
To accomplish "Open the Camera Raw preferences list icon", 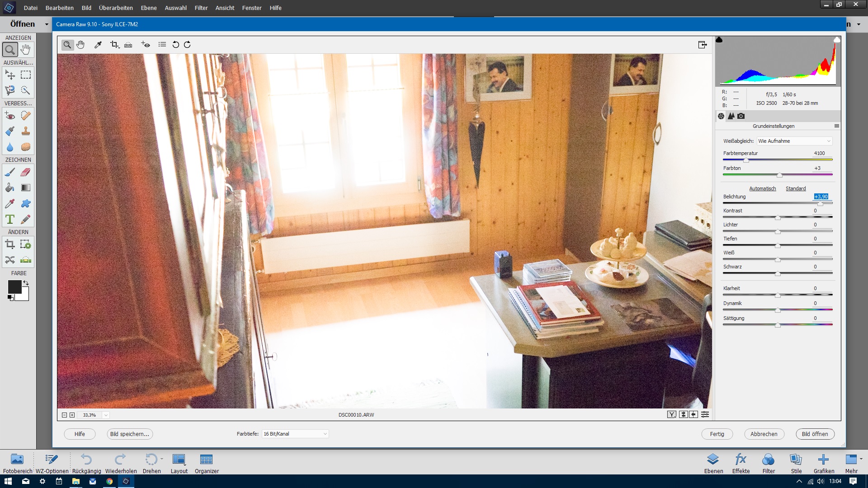I will coord(162,44).
